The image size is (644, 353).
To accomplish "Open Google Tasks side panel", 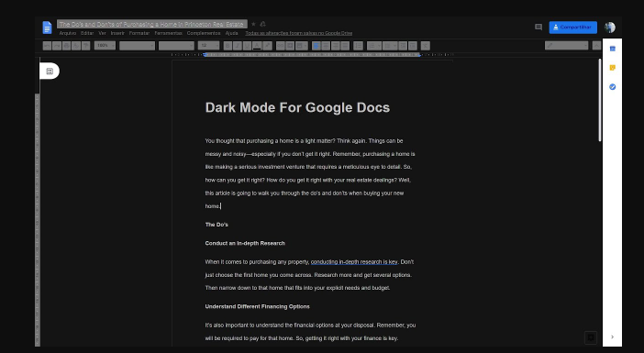I will (x=613, y=87).
